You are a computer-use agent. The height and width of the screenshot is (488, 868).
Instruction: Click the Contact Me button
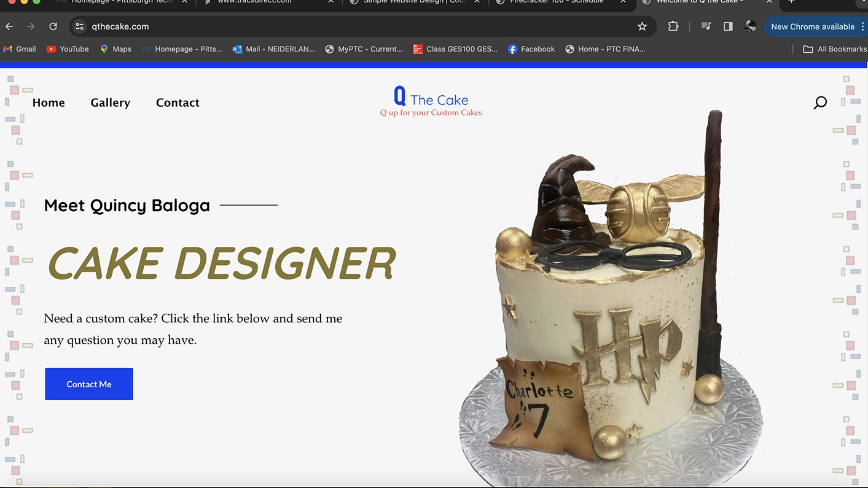point(88,384)
